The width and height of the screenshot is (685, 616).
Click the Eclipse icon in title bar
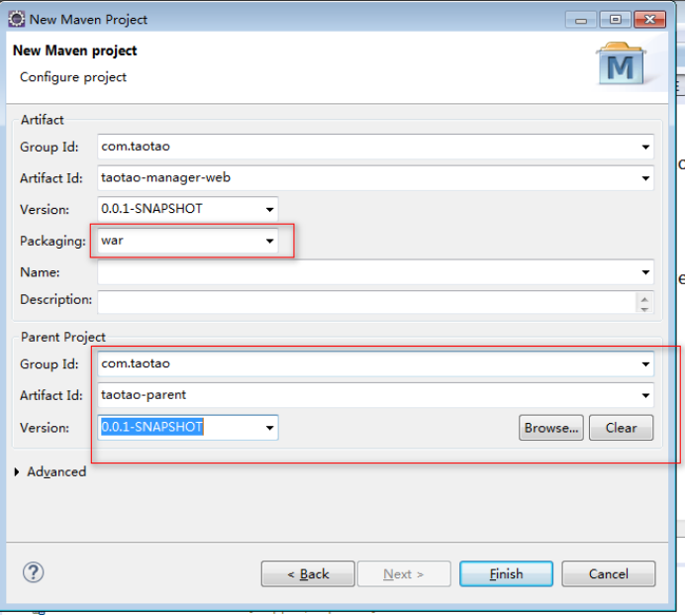click(x=16, y=19)
